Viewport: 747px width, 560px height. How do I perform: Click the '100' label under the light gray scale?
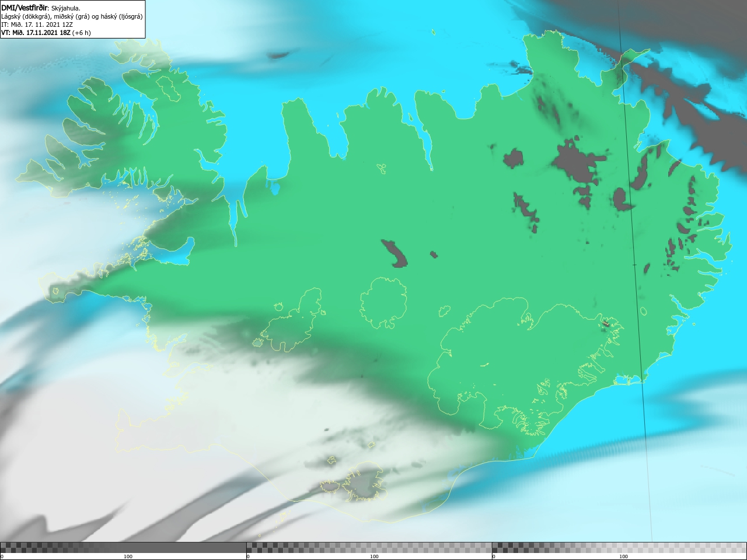[623, 556]
